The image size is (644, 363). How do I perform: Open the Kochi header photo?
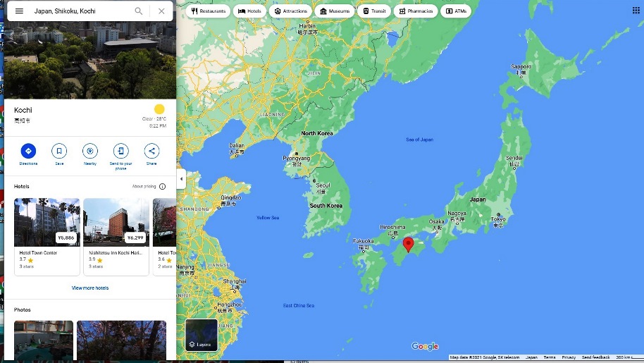90,60
